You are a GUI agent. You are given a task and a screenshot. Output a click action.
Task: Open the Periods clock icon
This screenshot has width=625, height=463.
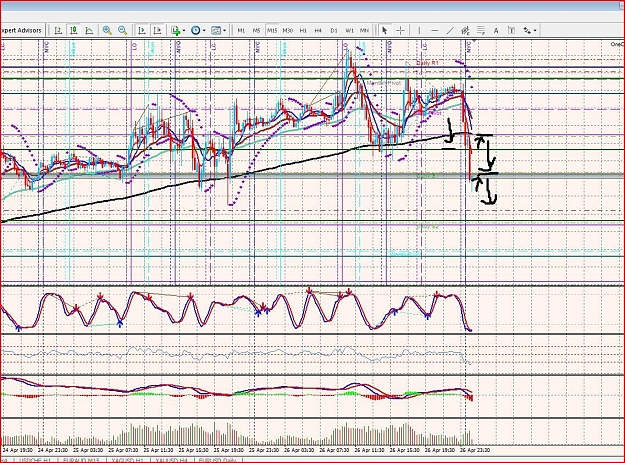pos(195,30)
